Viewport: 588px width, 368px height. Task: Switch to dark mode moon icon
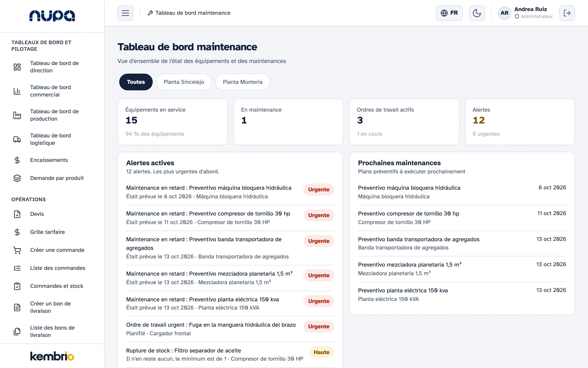477,13
